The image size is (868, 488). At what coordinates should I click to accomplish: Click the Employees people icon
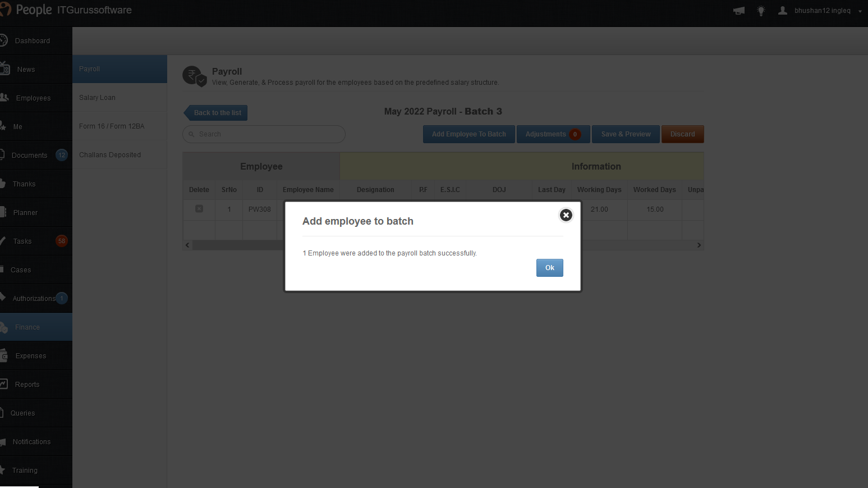point(4,97)
